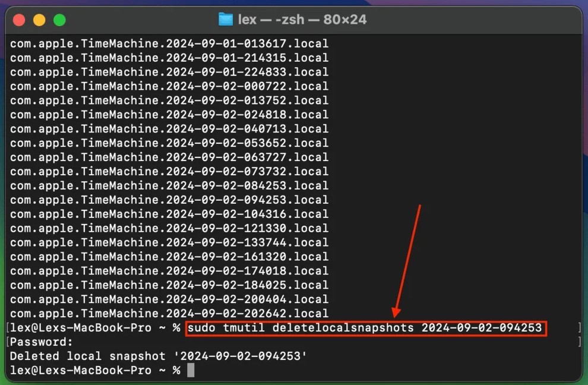Screen dimensions: 588x385
Task: Click the yellow minimize window button
Action: tap(39, 19)
